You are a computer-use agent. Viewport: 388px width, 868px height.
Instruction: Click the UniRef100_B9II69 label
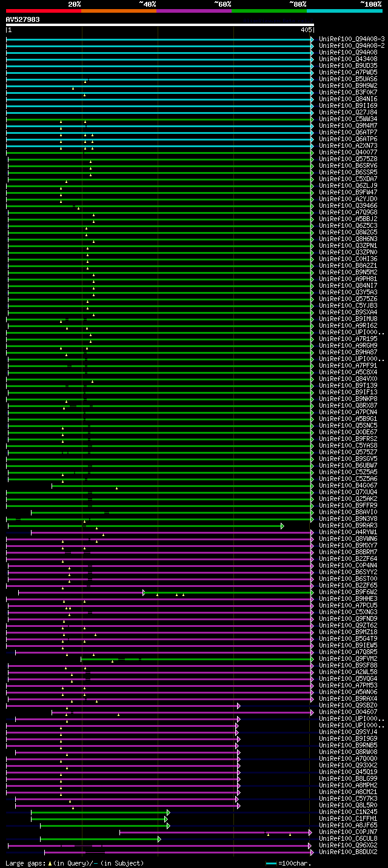point(348,105)
